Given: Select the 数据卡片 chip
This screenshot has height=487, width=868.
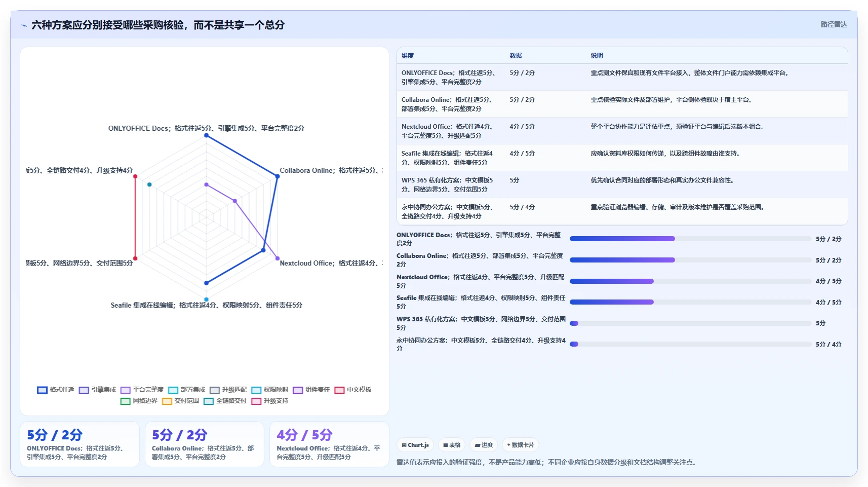Looking at the screenshot, I should point(521,445).
